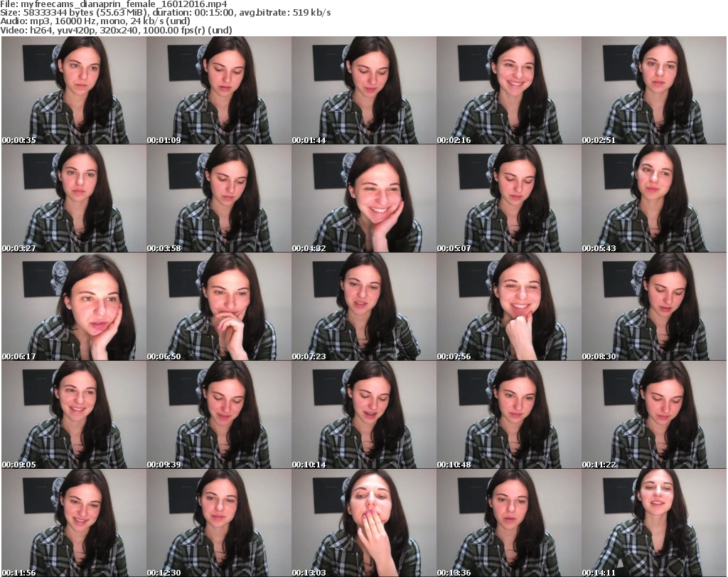Click the Video h264 info line
This screenshot has width=728, height=577.
click(x=116, y=30)
